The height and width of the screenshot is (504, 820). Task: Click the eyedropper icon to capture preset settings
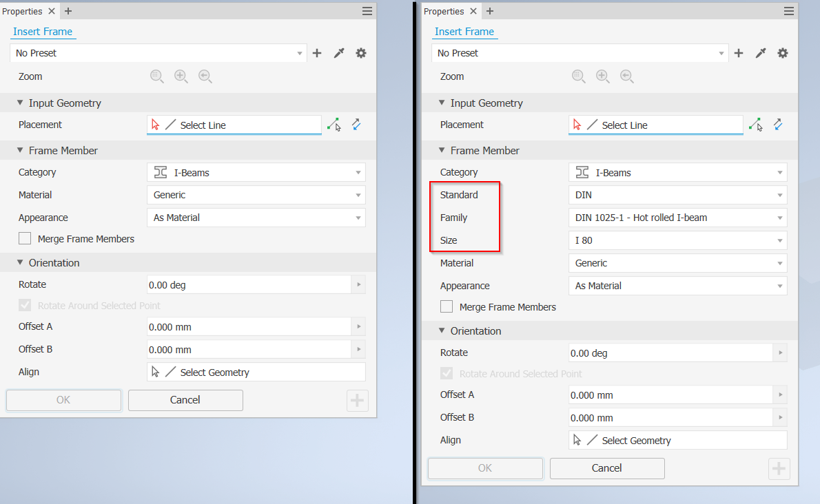[x=339, y=53]
